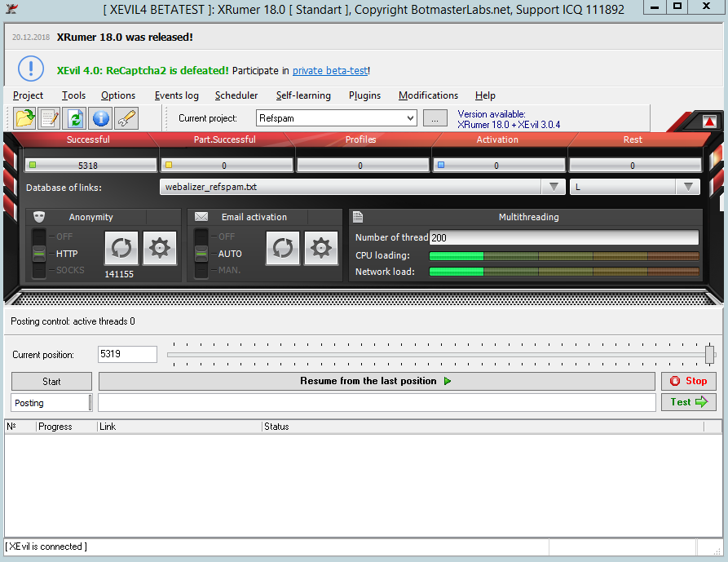Click Resume from the last position

tap(377, 381)
